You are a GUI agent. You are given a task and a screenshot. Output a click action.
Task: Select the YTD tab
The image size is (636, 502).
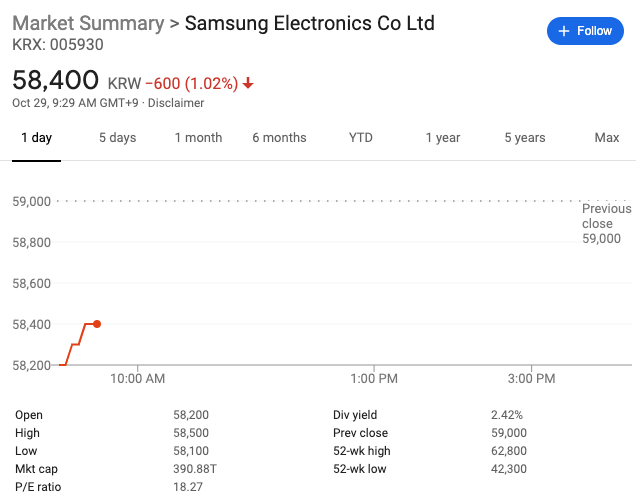tap(361, 138)
